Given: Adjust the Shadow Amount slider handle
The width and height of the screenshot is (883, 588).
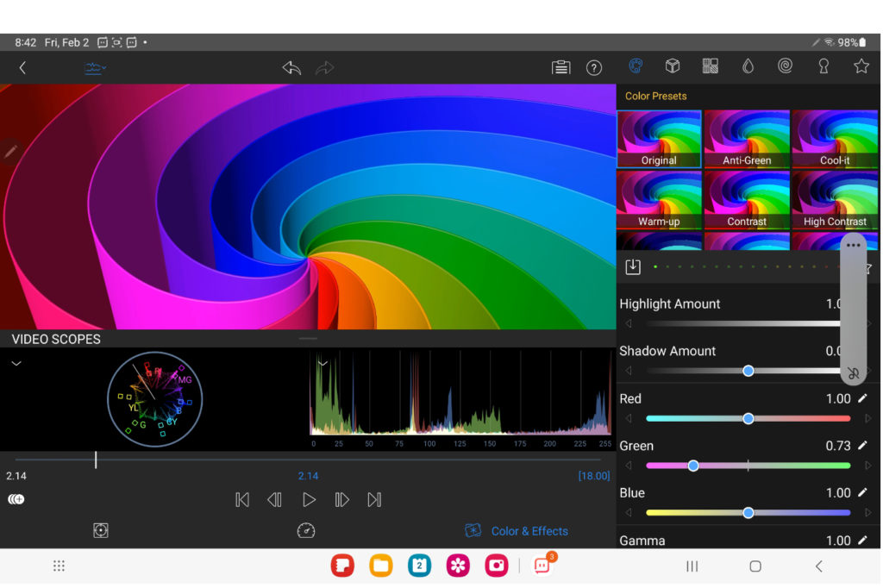Looking at the screenshot, I should pyautogui.click(x=748, y=371).
